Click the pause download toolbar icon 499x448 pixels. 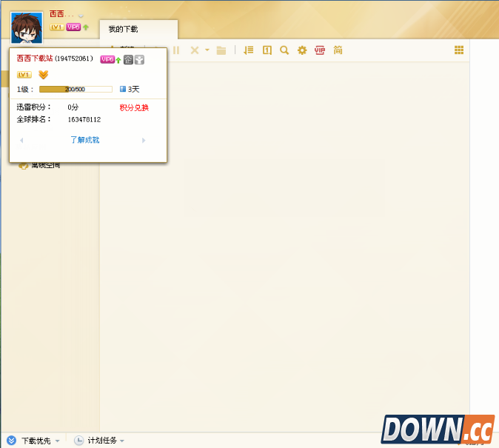[x=176, y=50]
